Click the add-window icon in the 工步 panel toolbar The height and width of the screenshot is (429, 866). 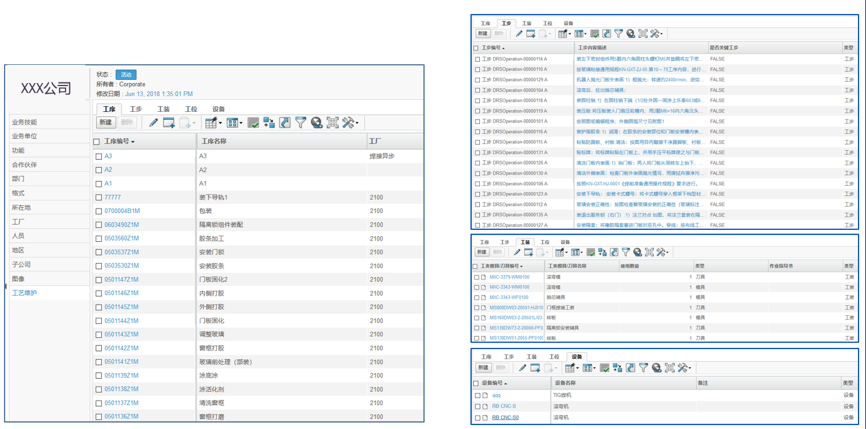pyautogui.click(x=531, y=34)
